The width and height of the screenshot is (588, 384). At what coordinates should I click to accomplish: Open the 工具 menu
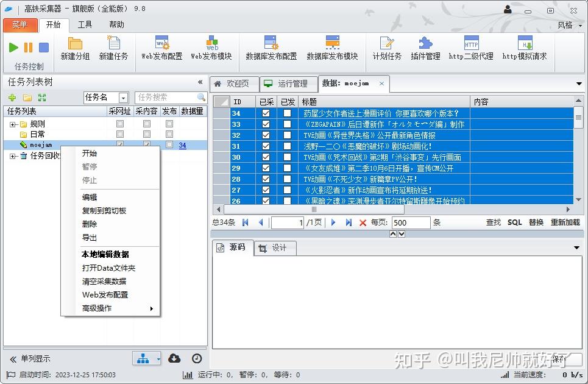pyautogui.click(x=84, y=24)
